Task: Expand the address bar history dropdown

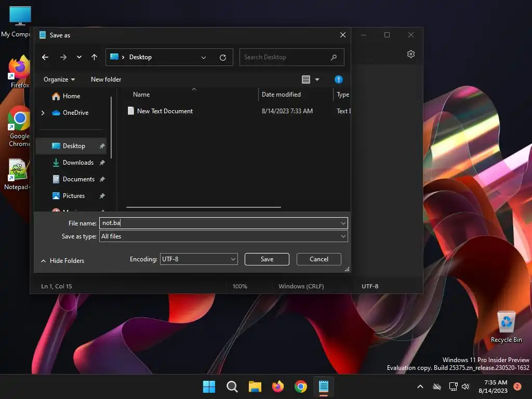Action: pyautogui.click(x=204, y=57)
